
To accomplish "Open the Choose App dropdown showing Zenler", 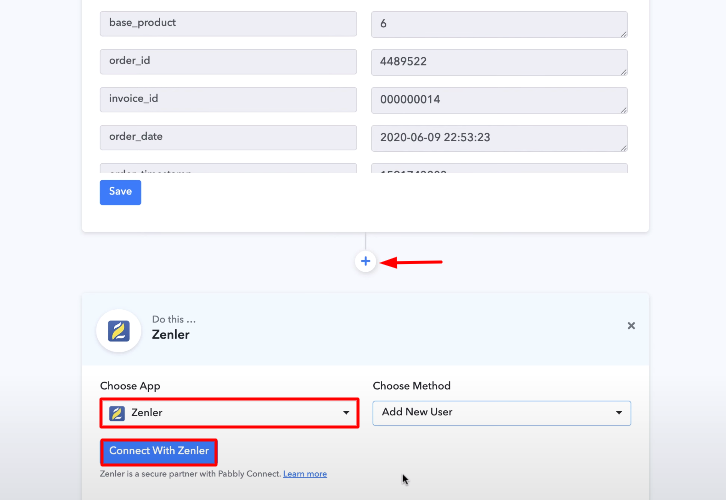I will coord(229,412).
